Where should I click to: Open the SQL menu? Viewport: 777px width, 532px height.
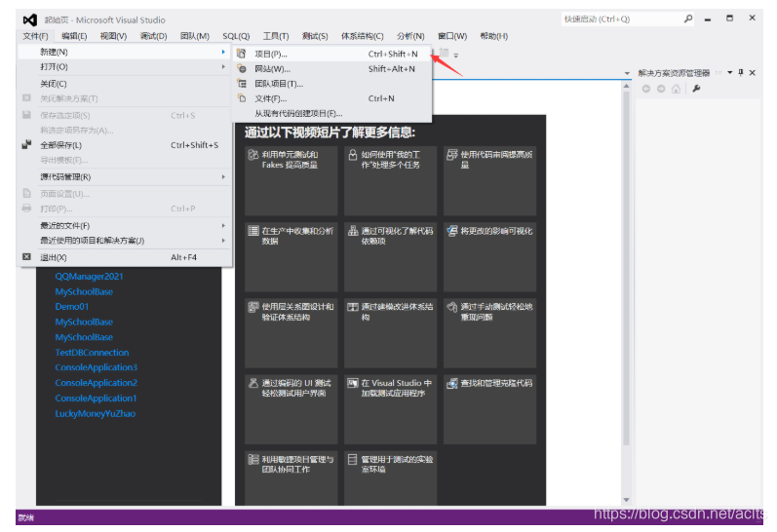236,36
